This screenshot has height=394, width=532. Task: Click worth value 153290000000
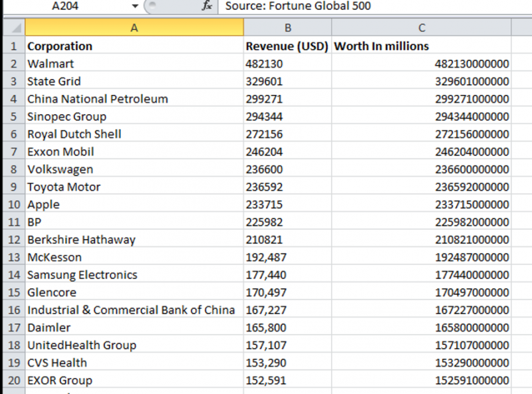(422, 363)
